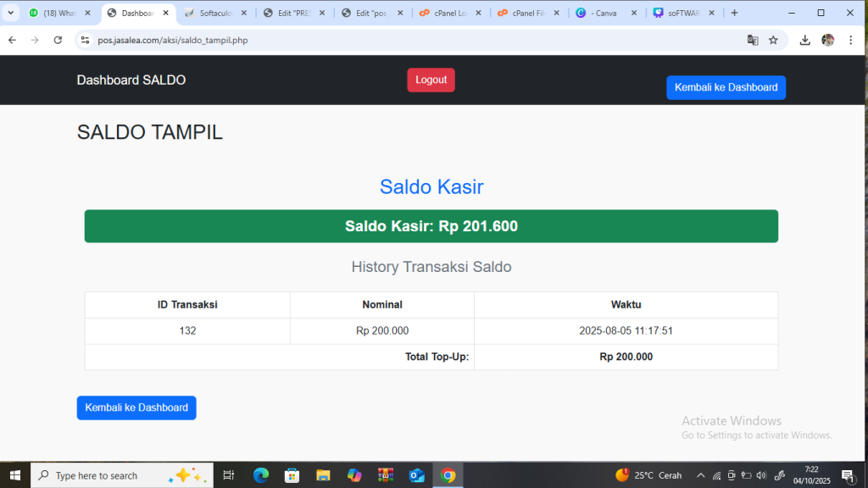
Task: Expand the system tray hidden icons chevron
Action: point(700,475)
